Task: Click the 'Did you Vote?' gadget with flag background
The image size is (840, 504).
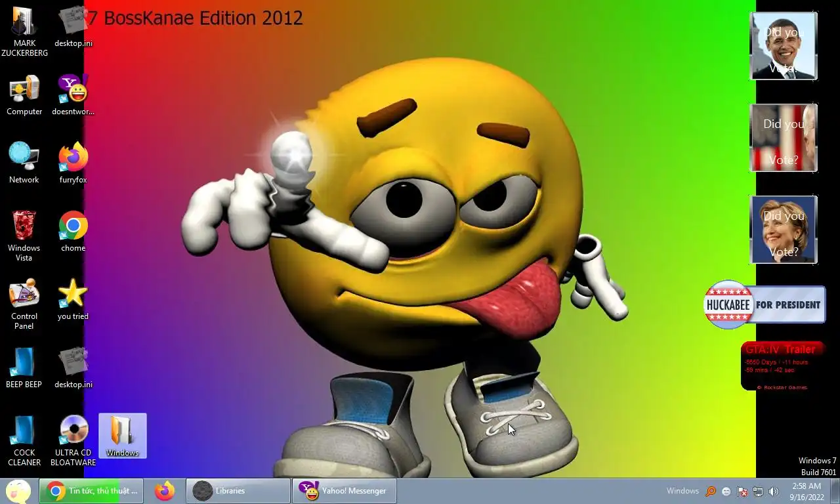Action: (x=784, y=138)
